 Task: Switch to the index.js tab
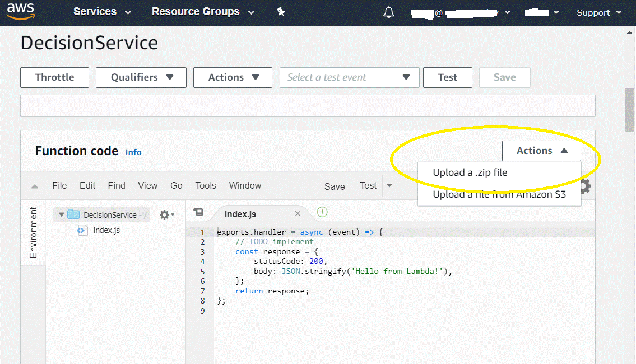(x=240, y=213)
